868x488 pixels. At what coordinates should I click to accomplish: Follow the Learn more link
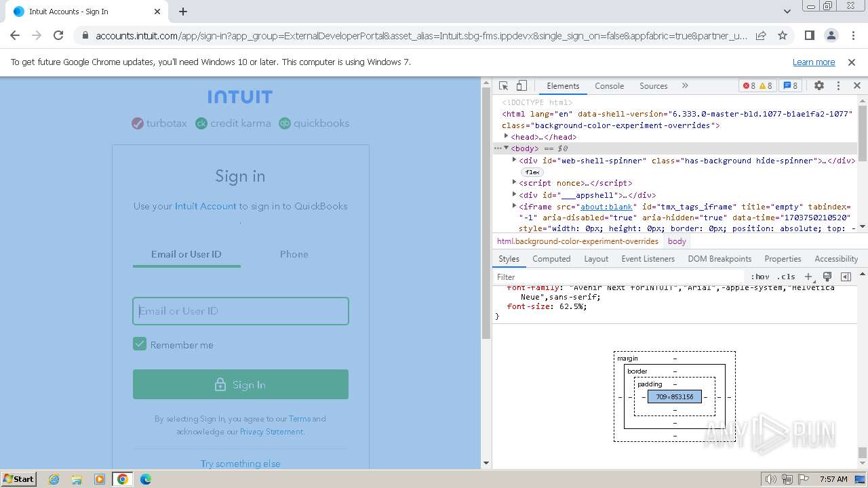814,62
